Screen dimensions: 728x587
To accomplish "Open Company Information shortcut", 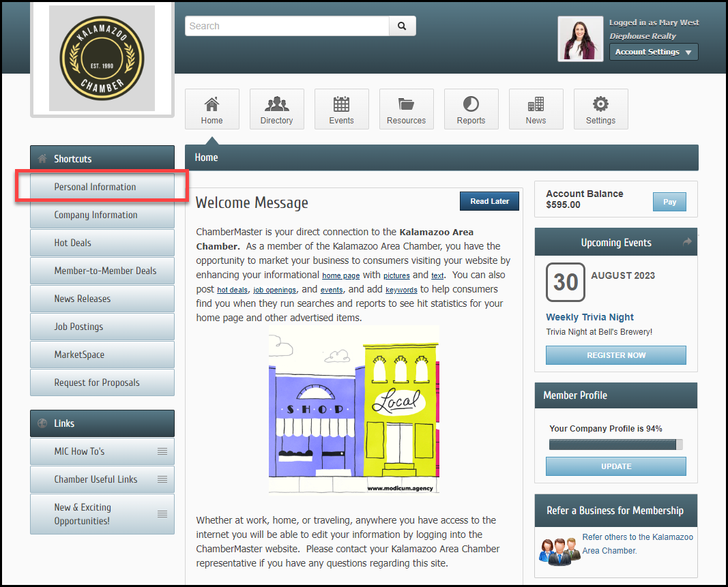I will (102, 215).
